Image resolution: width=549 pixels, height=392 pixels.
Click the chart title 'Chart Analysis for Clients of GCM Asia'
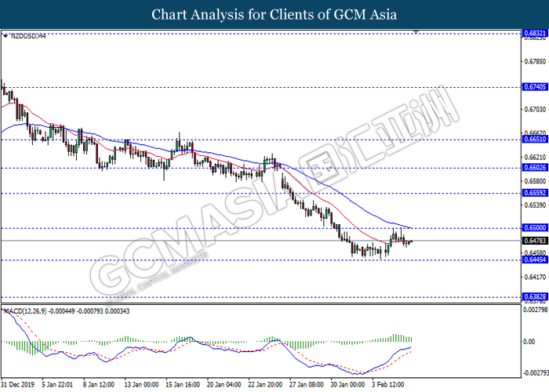pos(274,14)
